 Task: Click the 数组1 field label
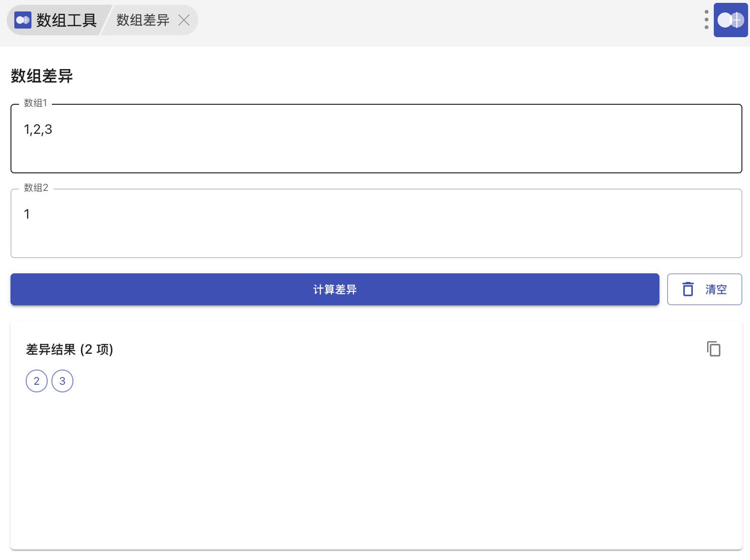click(x=36, y=103)
